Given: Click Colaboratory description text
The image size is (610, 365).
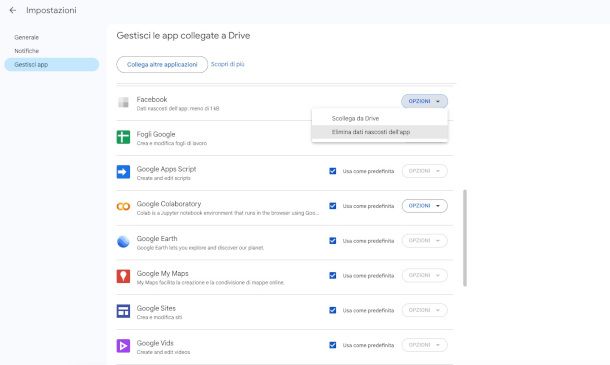Looking at the screenshot, I should [228, 213].
